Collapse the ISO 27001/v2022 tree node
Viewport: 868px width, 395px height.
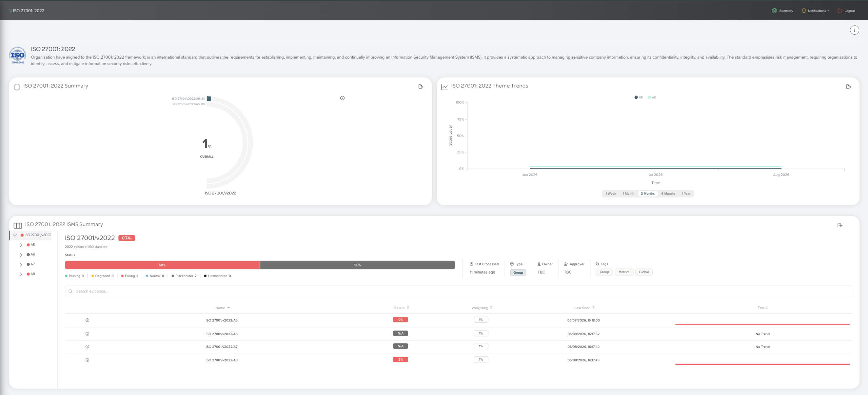point(15,235)
